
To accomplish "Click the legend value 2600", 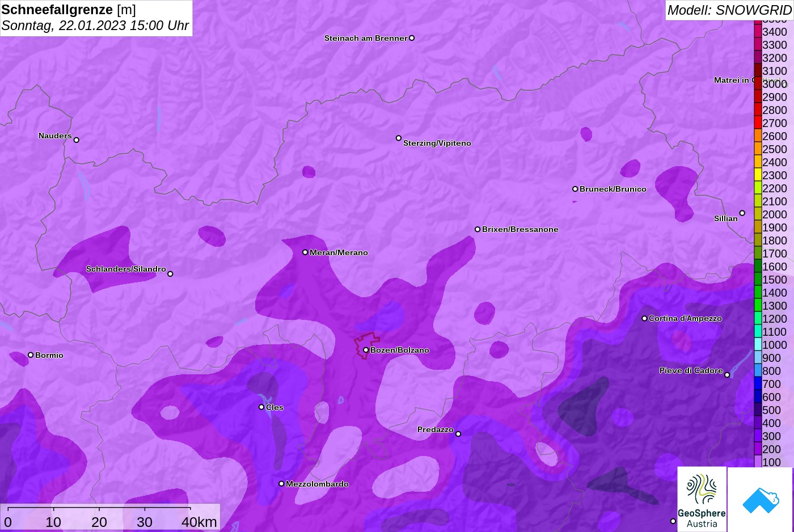I will [775, 136].
